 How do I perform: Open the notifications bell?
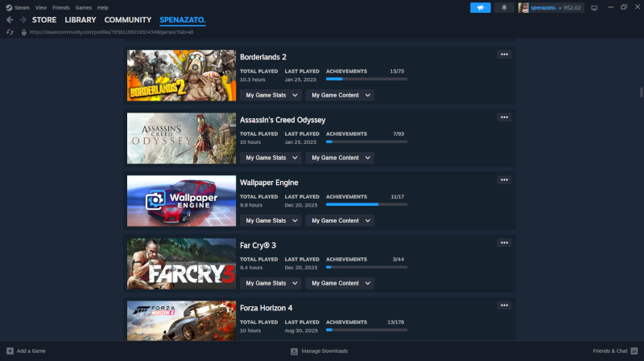(505, 7)
